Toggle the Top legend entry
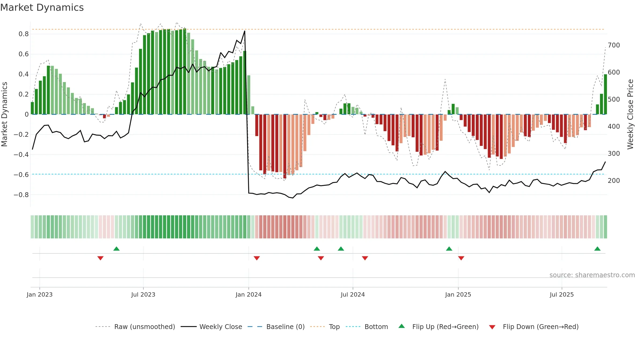 (x=325, y=327)
